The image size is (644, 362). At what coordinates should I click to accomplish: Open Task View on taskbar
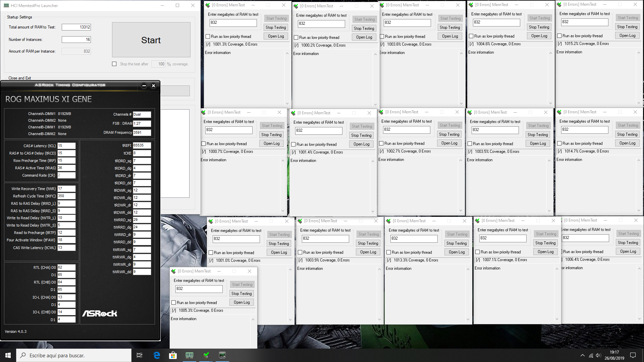click(x=140, y=355)
